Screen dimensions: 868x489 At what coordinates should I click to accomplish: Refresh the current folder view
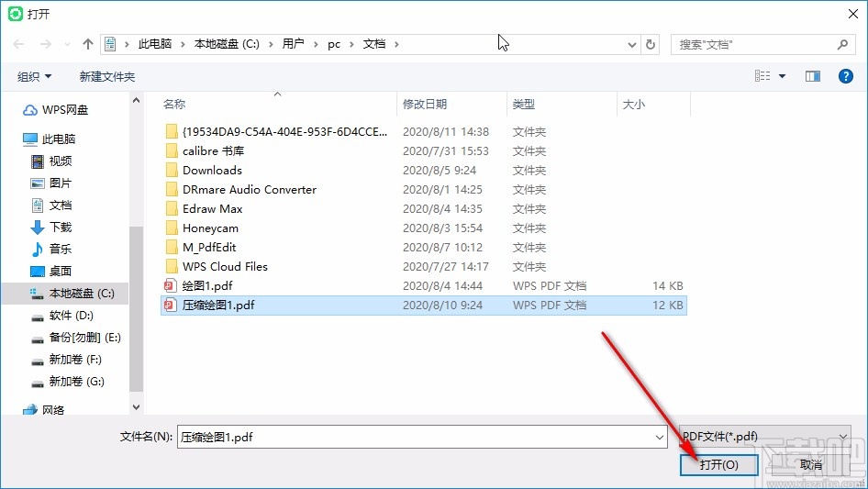tap(651, 44)
